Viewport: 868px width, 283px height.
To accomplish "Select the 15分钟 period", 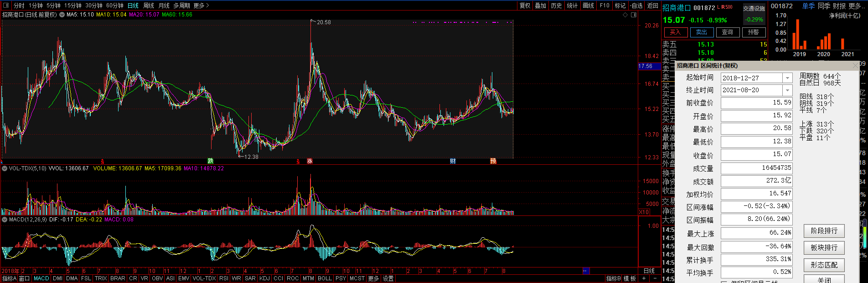I will (72, 5).
